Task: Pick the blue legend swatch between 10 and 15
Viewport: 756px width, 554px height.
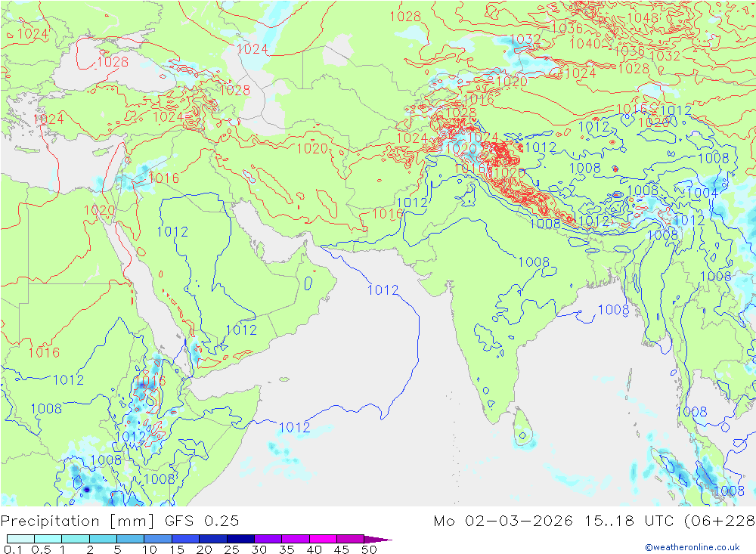Action: click(158, 539)
